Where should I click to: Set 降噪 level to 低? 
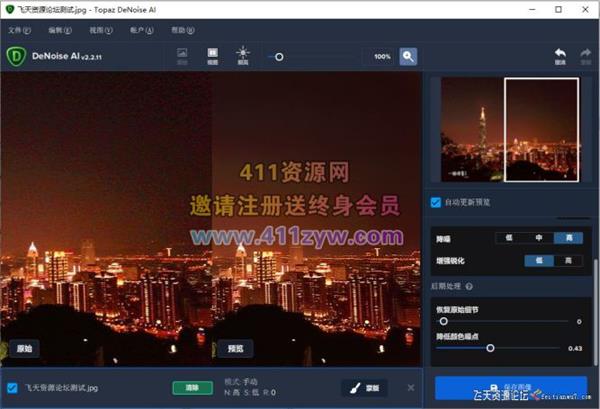pyautogui.click(x=511, y=238)
